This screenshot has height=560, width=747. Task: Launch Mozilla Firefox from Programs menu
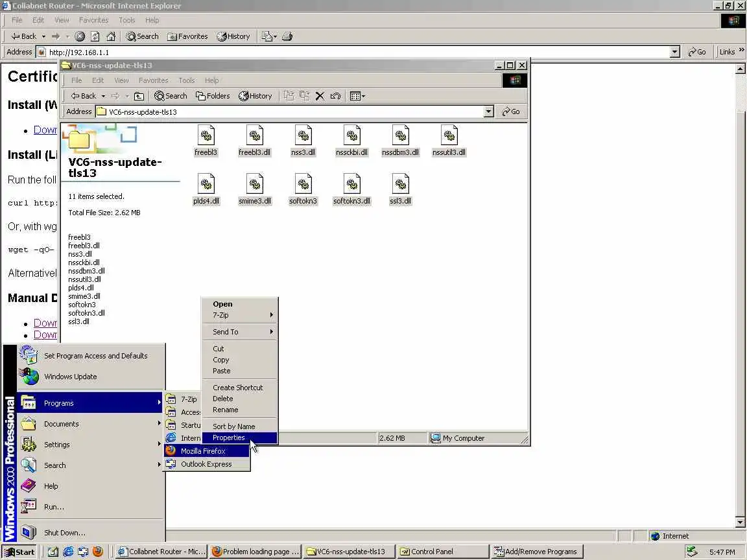tap(207, 451)
